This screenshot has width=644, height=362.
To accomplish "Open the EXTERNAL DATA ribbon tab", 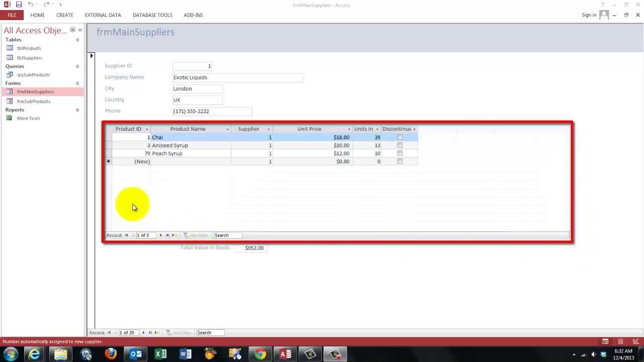I will [x=103, y=15].
